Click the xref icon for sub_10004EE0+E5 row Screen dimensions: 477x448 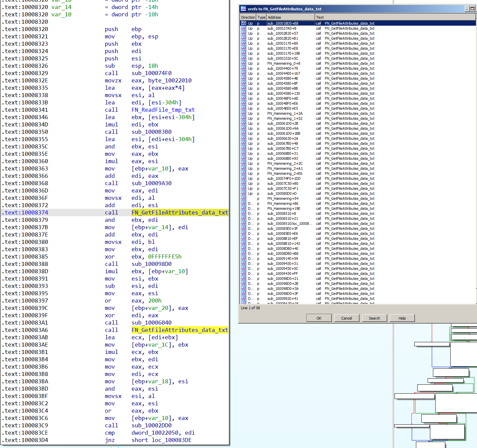[244, 108]
